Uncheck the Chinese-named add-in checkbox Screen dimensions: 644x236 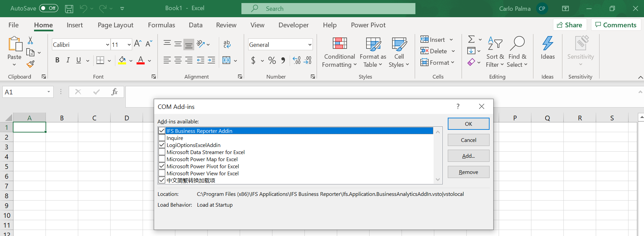tap(162, 180)
